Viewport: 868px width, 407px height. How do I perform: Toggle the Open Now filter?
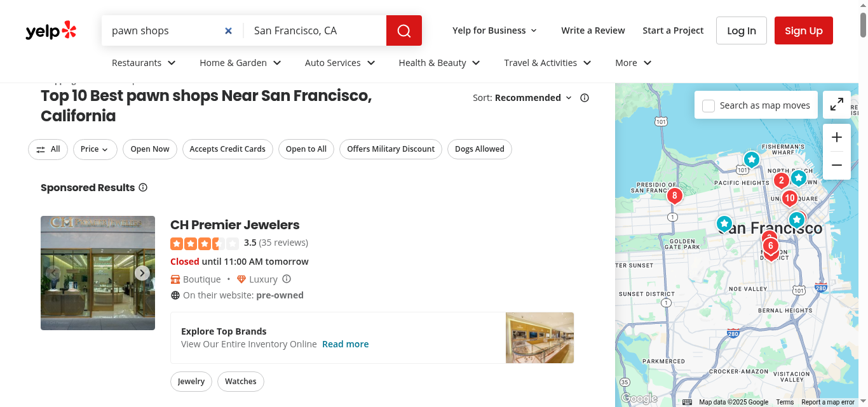pos(150,149)
